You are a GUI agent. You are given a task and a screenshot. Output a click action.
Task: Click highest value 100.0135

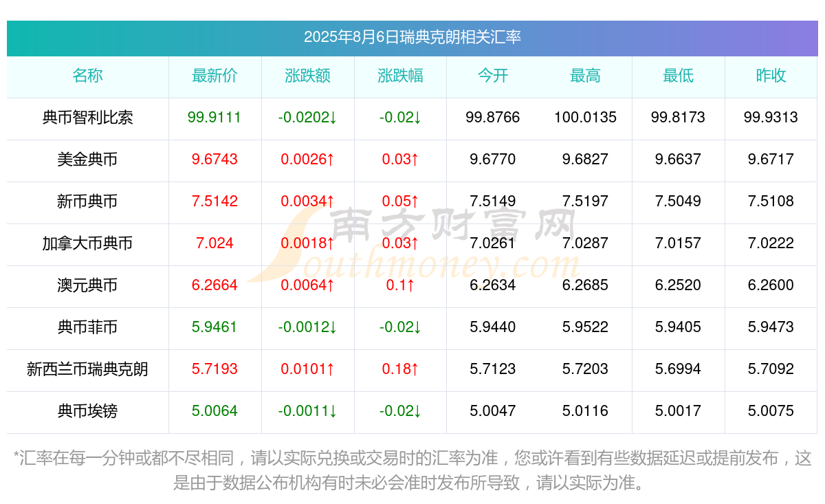tap(585, 118)
